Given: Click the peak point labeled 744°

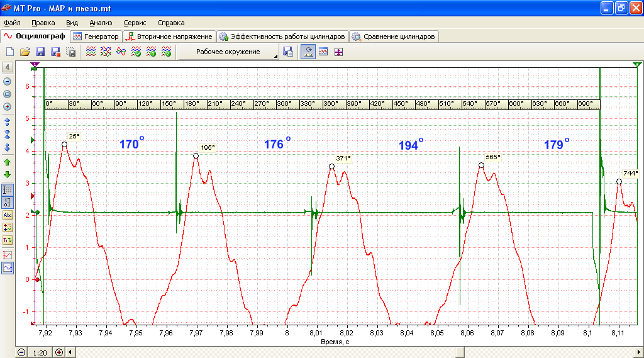Looking at the screenshot, I should point(619,181).
